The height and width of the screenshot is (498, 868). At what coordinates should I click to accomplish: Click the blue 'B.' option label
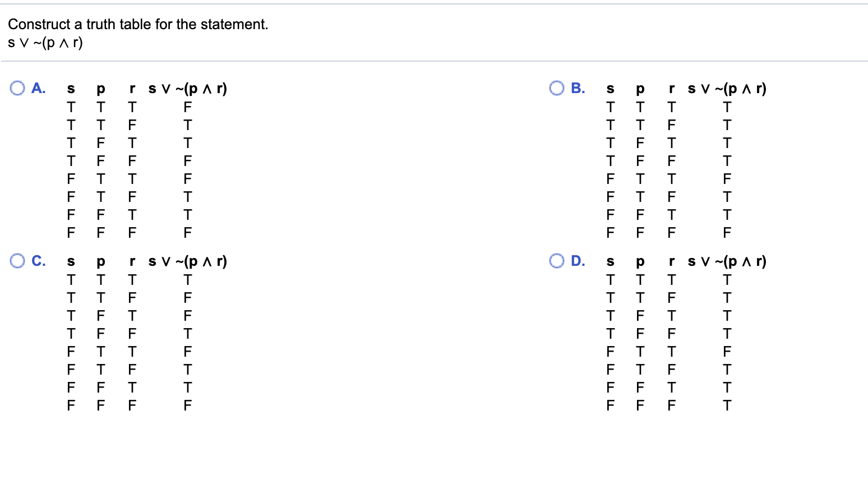pos(578,88)
